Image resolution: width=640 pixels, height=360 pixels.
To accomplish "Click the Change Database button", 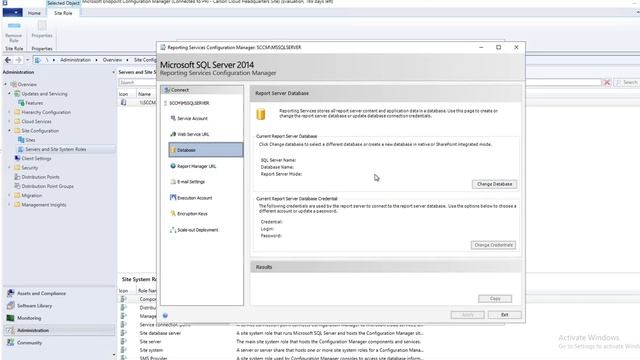I will pyautogui.click(x=494, y=184).
